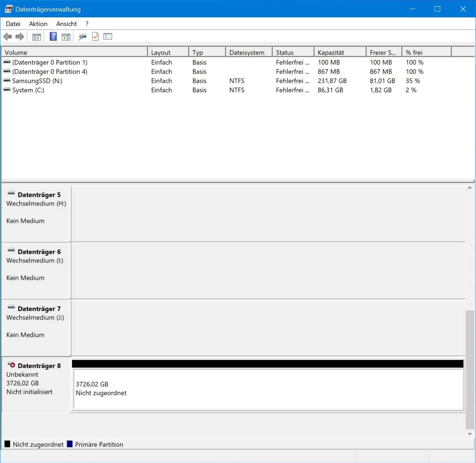Click the drive icon of Datenträger 0 Partition 4
The image size is (476, 463).
(x=7, y=71)
